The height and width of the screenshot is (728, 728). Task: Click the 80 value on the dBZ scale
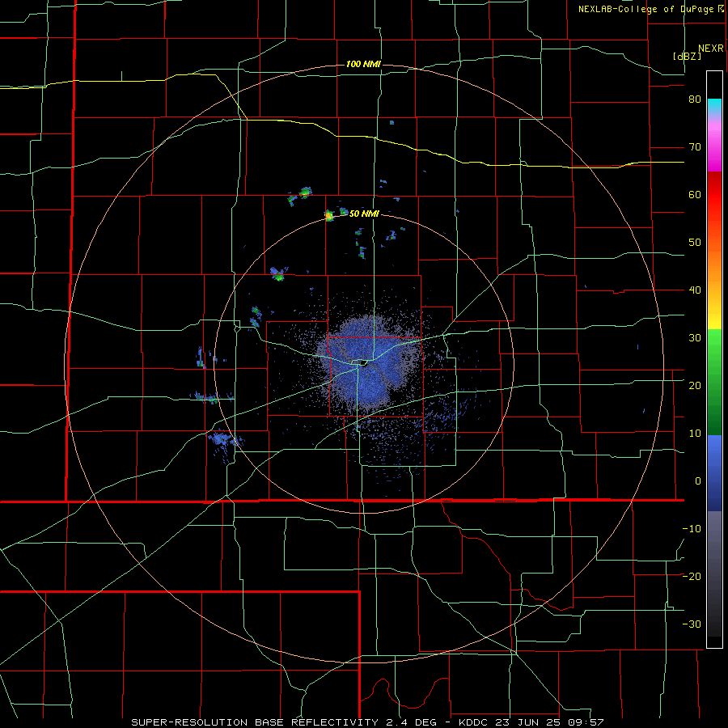click(x=695, y=99)
